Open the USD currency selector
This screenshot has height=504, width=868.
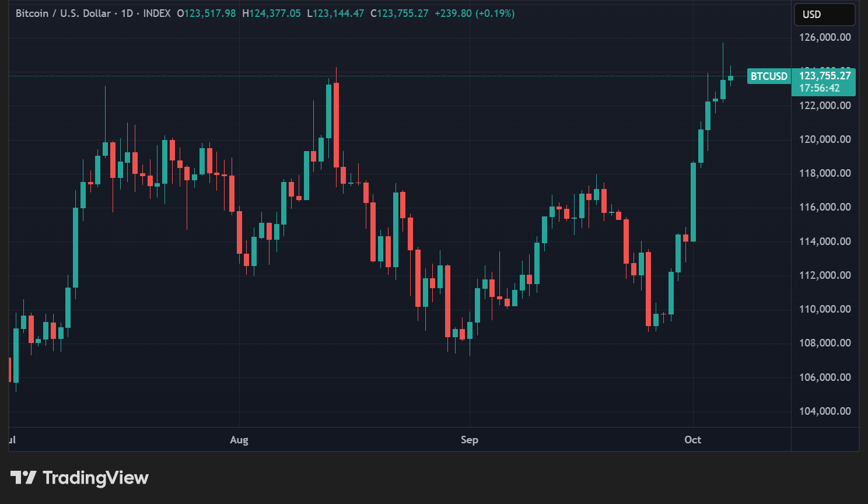824,14
